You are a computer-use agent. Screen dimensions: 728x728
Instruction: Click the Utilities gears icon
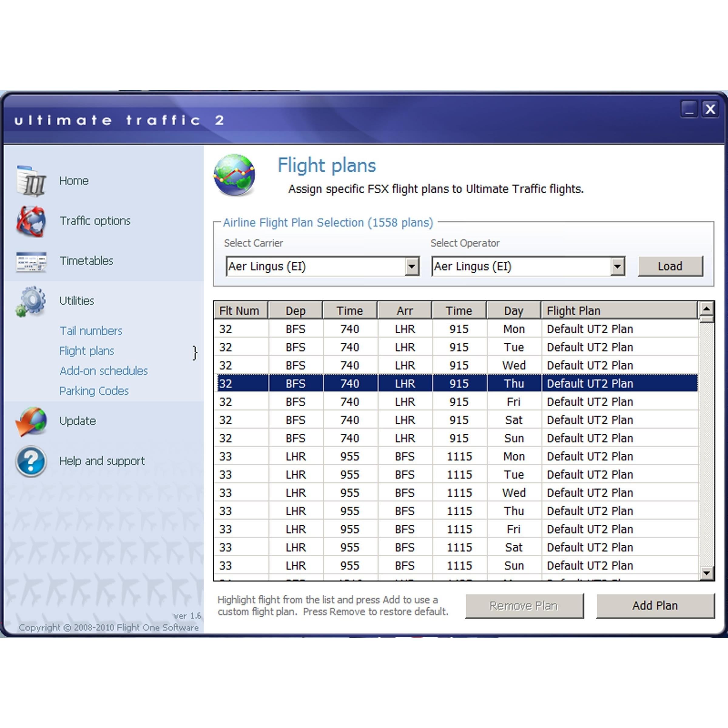pyautogui.click(x=31, y=301)
